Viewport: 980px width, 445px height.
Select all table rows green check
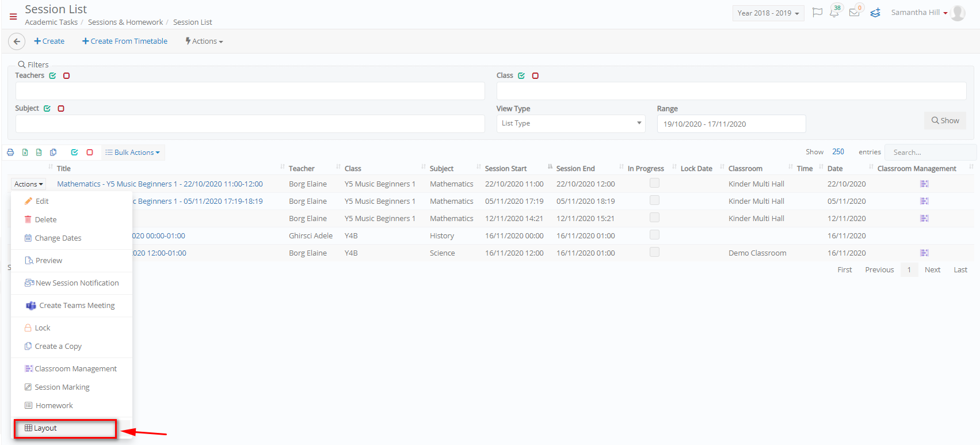(74, 153)
